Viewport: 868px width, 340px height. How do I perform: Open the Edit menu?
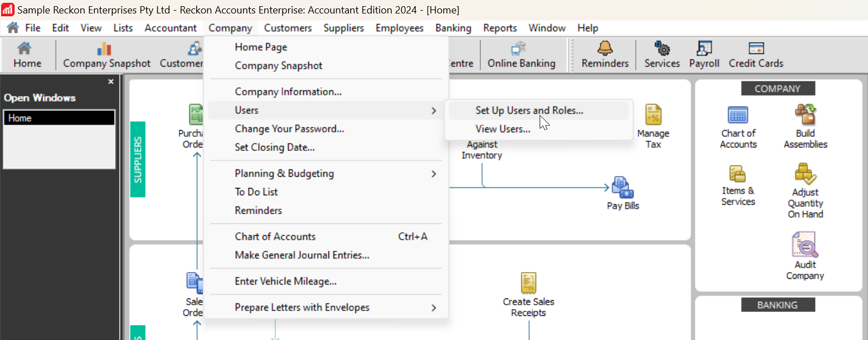click(x=61, y=27)
